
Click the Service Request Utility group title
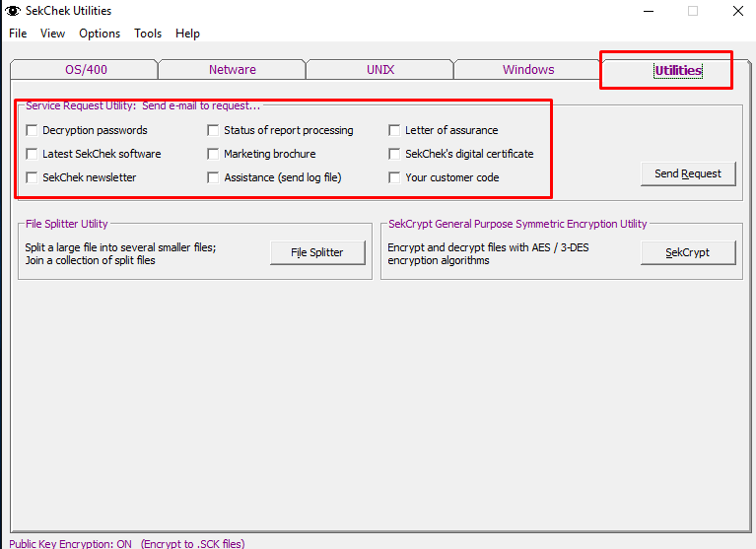[143, 105]
